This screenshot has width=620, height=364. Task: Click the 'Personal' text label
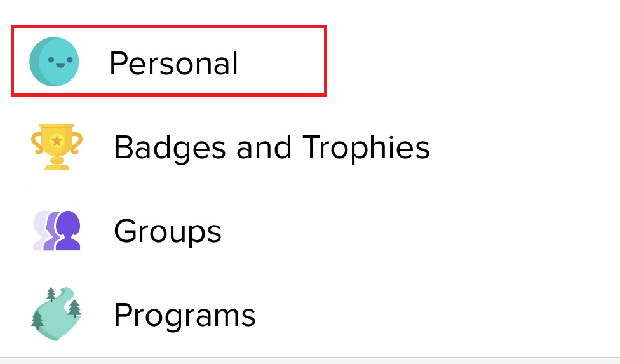coord(173,63)
